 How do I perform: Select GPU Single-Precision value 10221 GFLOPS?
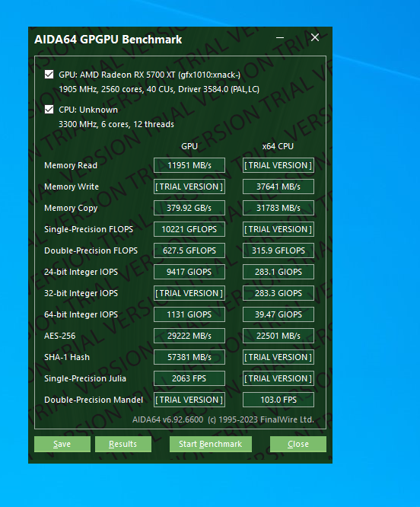[189, 229]
